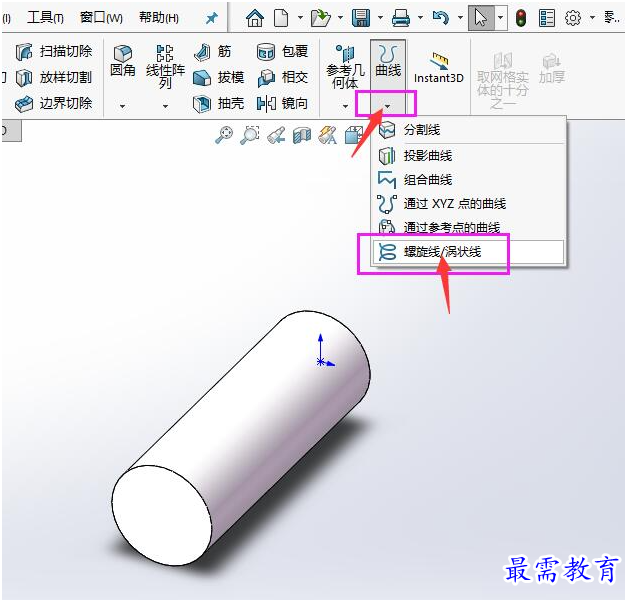Print using the printer icon
The height and width of the screenshot is (601, 627).
401,18
